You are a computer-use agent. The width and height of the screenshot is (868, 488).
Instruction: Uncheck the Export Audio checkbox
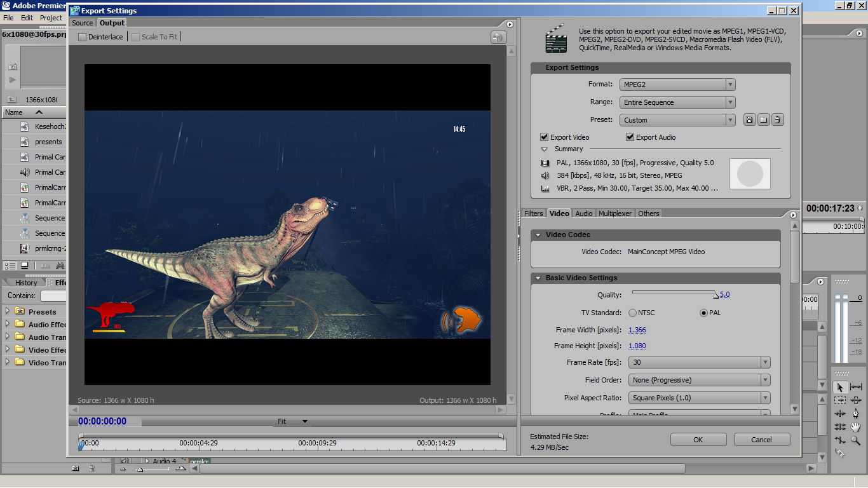coord(630,137)
